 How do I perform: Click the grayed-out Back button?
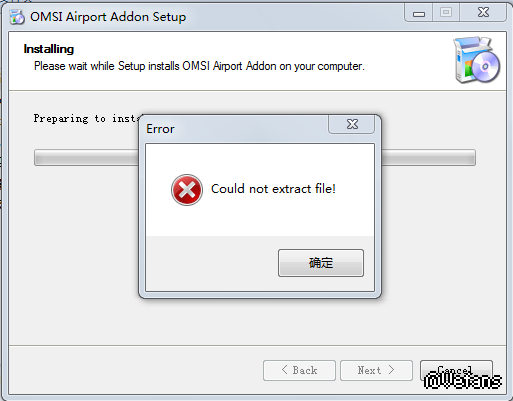[299, 370]
